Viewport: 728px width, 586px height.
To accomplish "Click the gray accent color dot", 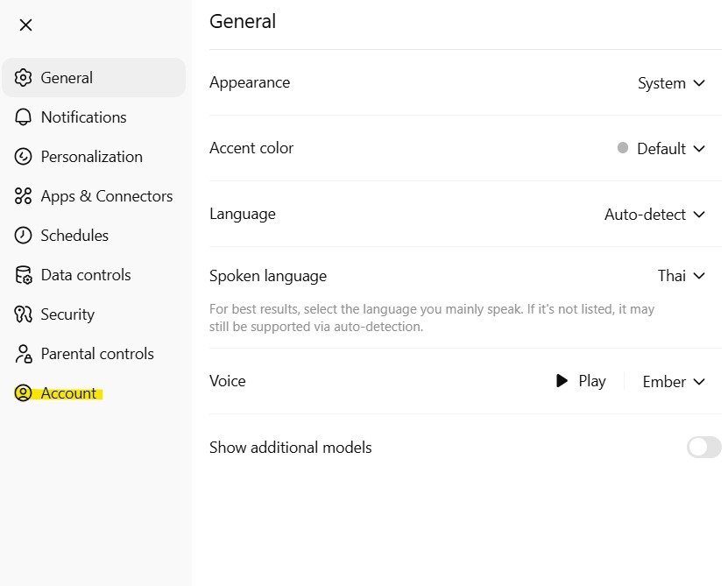I will tap(623, 148).
